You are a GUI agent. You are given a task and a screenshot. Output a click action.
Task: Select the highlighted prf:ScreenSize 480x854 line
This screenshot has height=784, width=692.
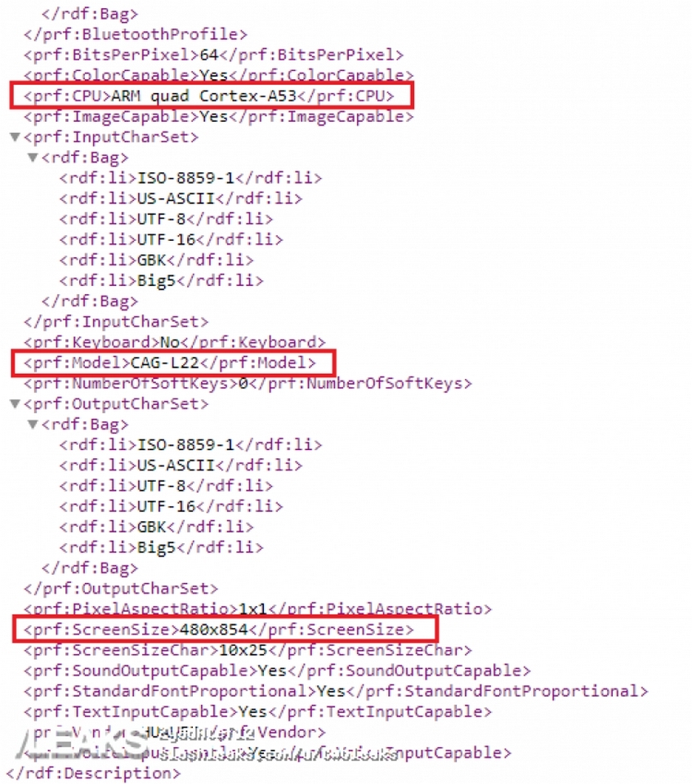pyautogui.click(x=219, y=629)
